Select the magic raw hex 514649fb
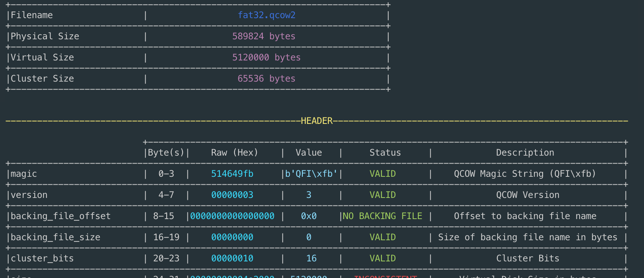The width and height of the screenshot is (644, 278). (232, 174)
